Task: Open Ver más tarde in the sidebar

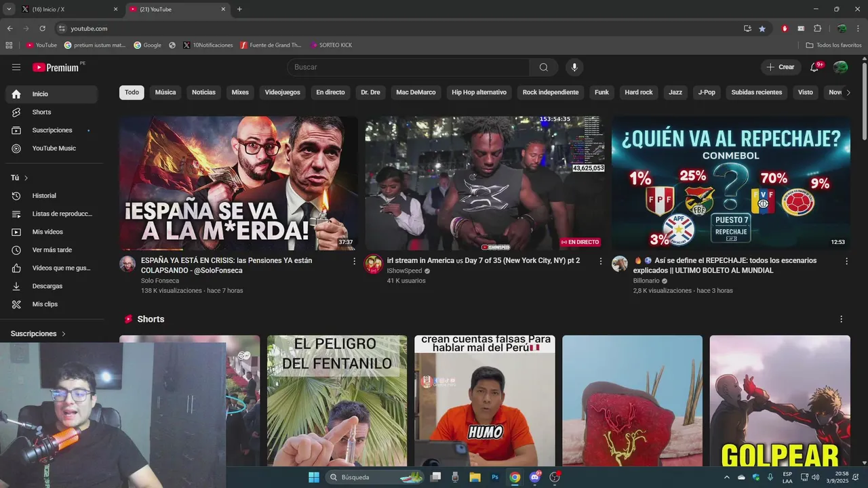Action: [x=51, y=250]
